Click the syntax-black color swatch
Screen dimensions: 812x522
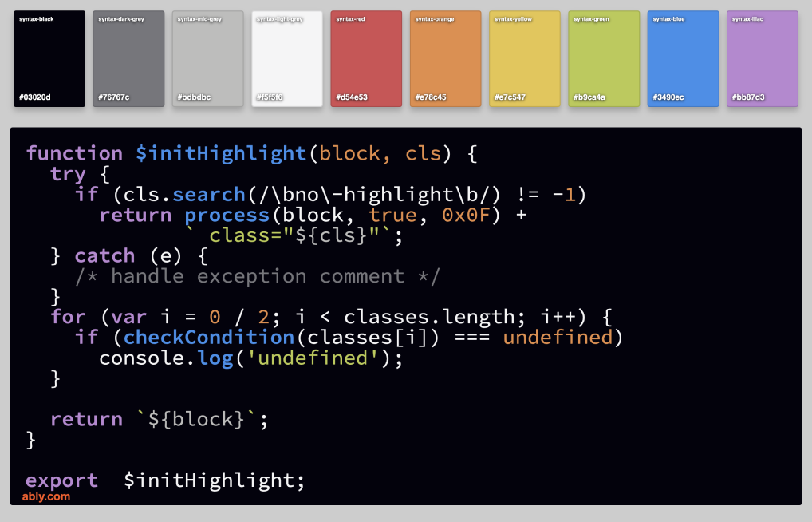pos(49,58)
